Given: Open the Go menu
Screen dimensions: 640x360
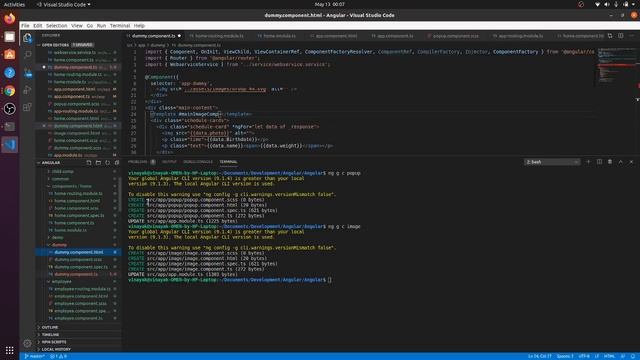Looking at the screenshot, I should pyautogui.click(x=90, y=25).
